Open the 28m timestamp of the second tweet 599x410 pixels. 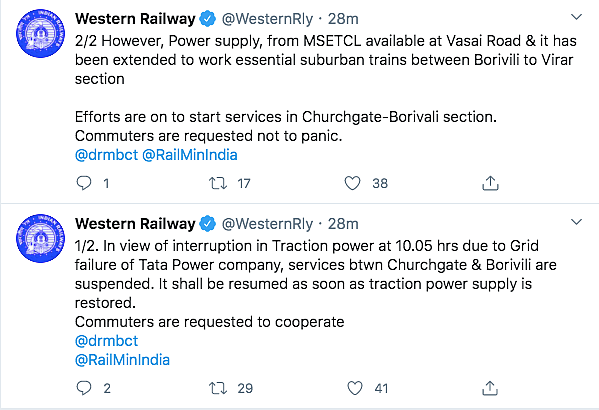point(343,224)
